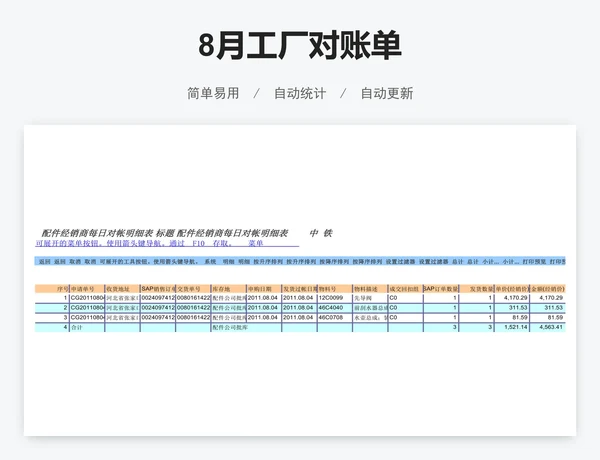This screenshot has width=600, height=460.
Task: Click the 自动更新 subtitle text
Action: click(x=387, y=93)
